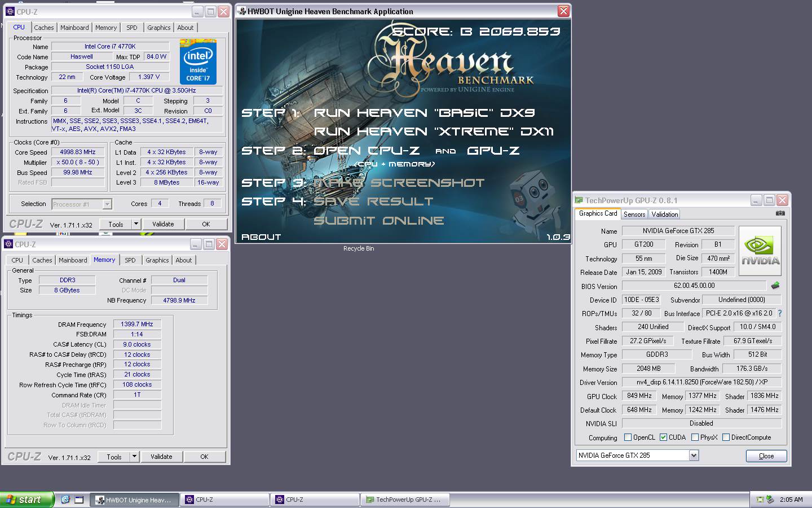Open the Graphics tab in bottom CPU-Z

pyautogui.click(x=157, y=260)
